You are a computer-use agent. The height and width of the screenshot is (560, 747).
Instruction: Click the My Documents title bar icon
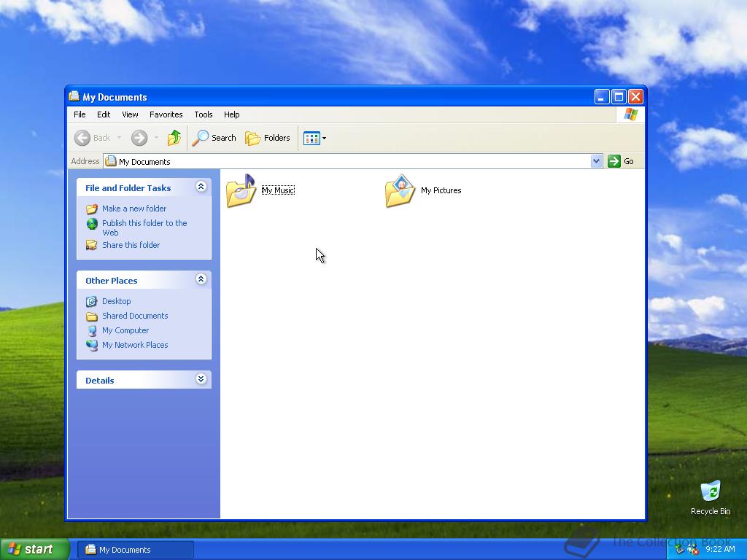(x=74, y=96)
